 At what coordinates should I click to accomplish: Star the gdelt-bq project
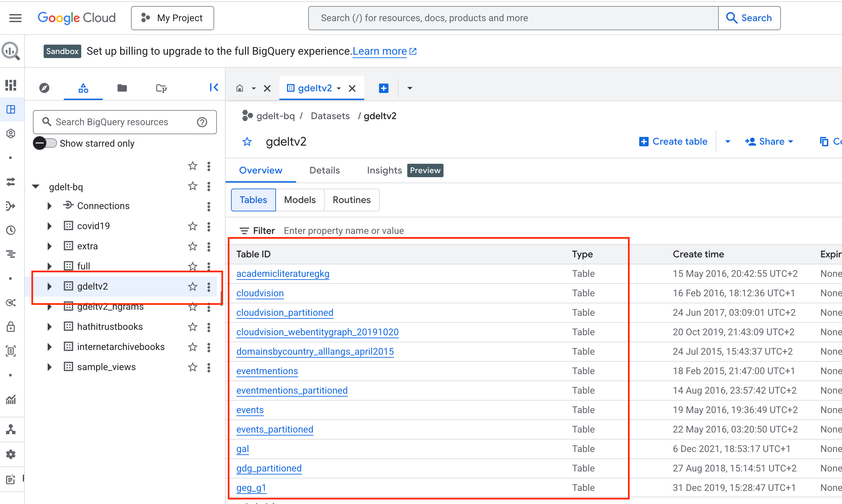[193, 186]
